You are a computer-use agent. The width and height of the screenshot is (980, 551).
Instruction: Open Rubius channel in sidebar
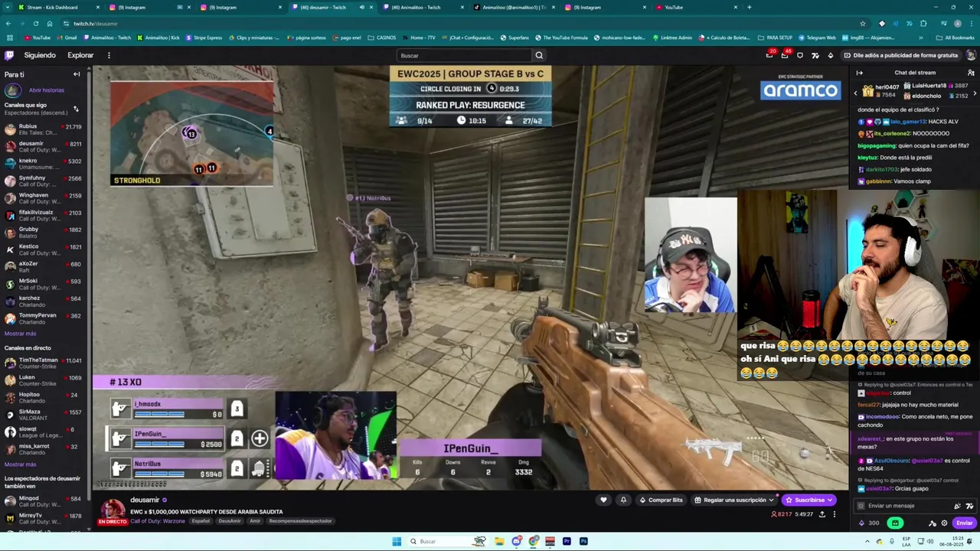point(44,129)
